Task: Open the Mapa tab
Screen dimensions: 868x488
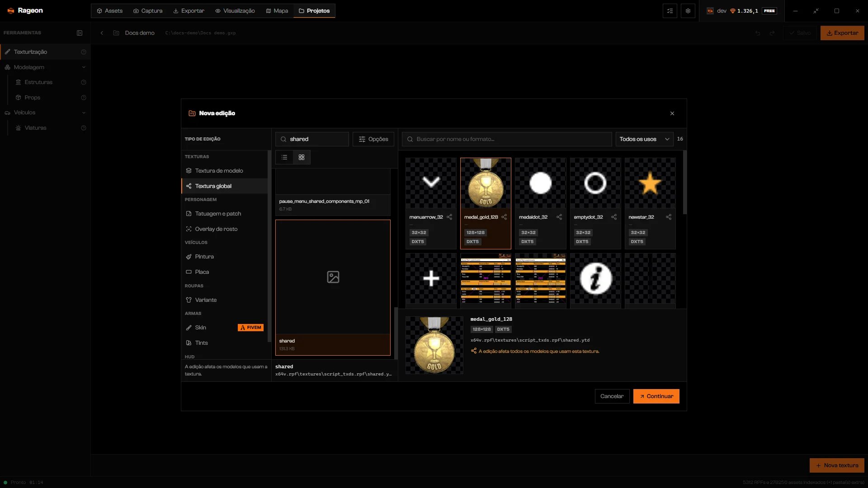Action: click(x=277, y=11)
